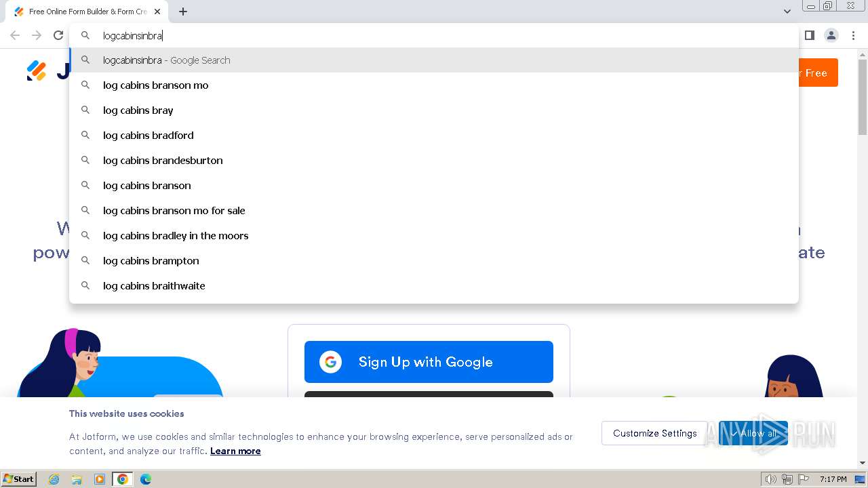The image size is (868, 488).
Task: Go back with the browser back arrow
Action: point(15,35)
